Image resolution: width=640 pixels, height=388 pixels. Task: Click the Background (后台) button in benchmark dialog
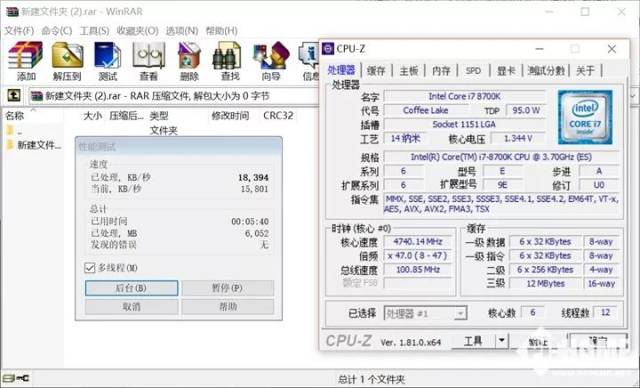click(131, 288)
